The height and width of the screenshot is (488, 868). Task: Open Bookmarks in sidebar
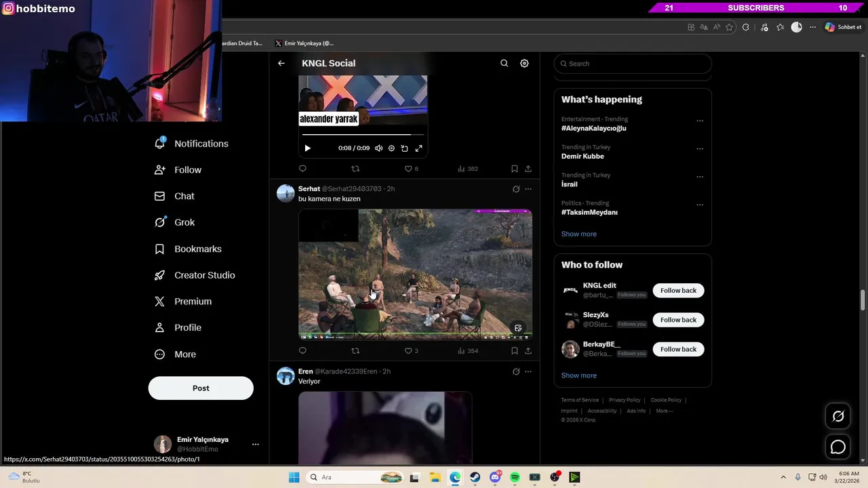coord(189,249)
